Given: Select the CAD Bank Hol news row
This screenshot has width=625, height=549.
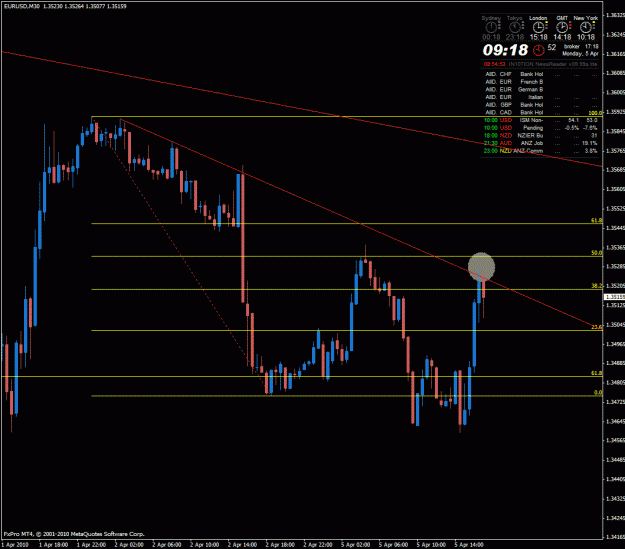Looking at the screenshot, I should click(541, 112).
